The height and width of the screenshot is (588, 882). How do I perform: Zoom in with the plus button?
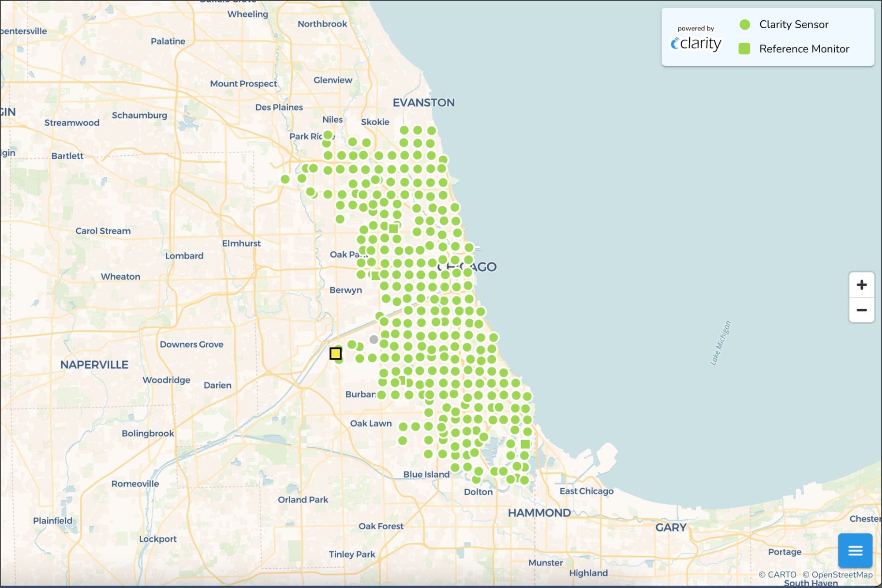(x=861, y=285)
